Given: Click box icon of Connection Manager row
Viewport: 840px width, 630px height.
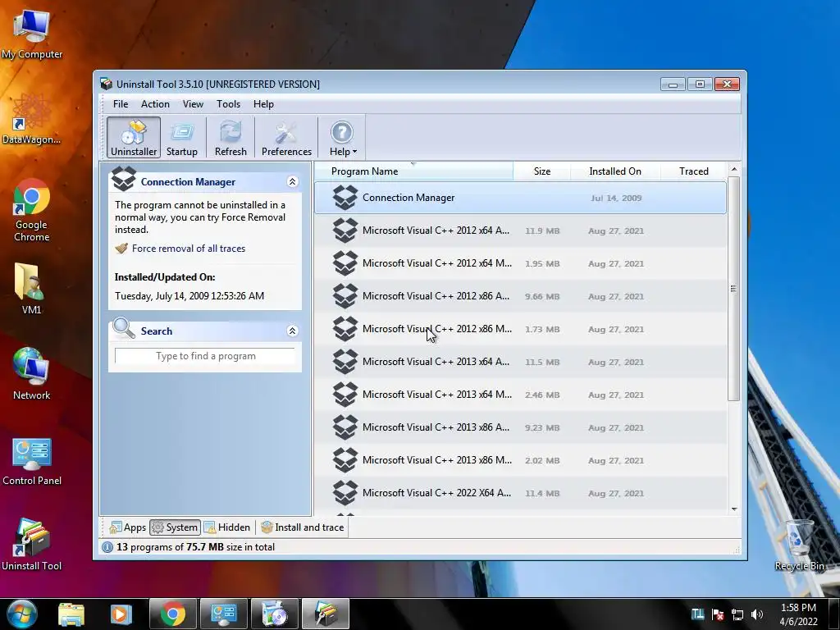Looking at the screenshot, I should click(345, 198).
